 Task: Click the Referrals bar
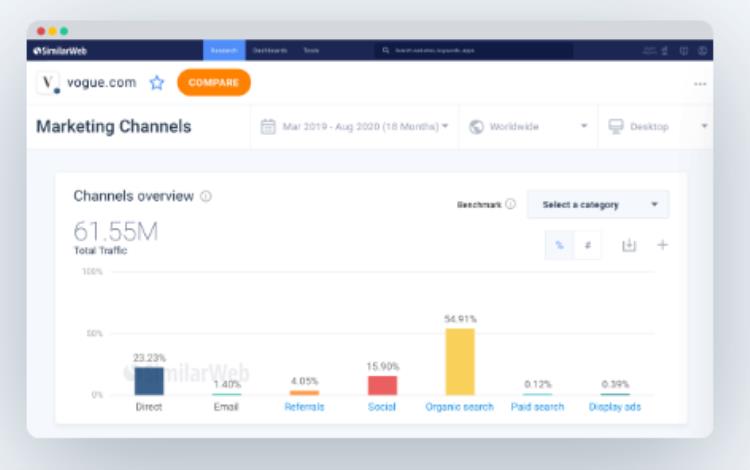tap(304, 393)
